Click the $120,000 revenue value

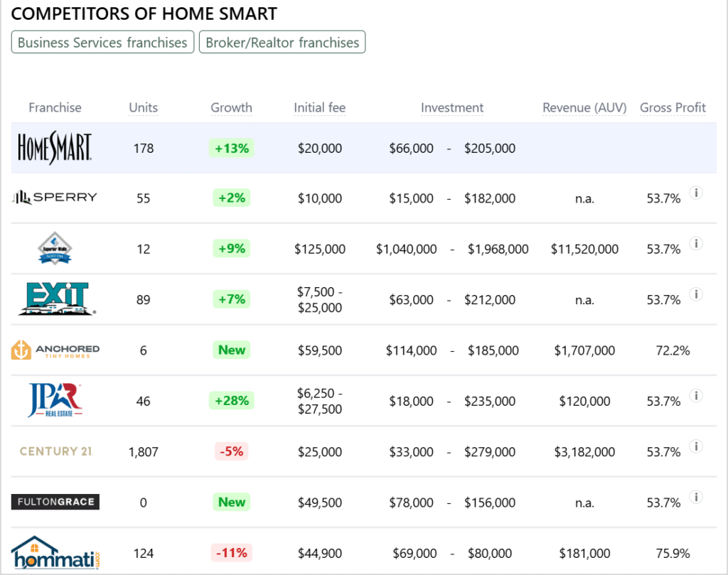584,402
